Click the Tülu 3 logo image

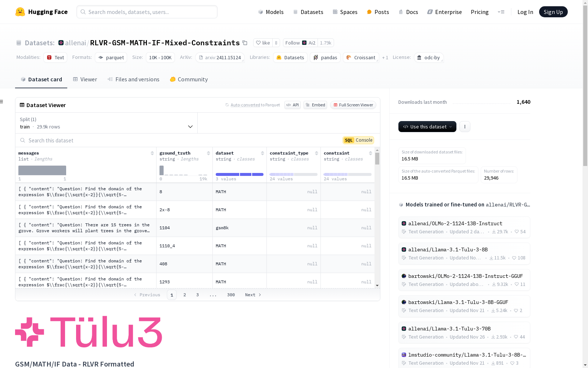[x=89, y=332]
